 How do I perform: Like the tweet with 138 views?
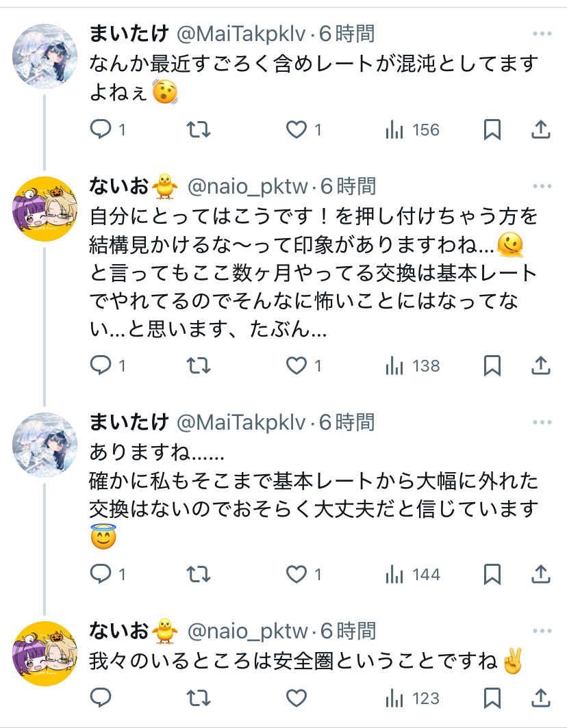(x=297, y=366)
